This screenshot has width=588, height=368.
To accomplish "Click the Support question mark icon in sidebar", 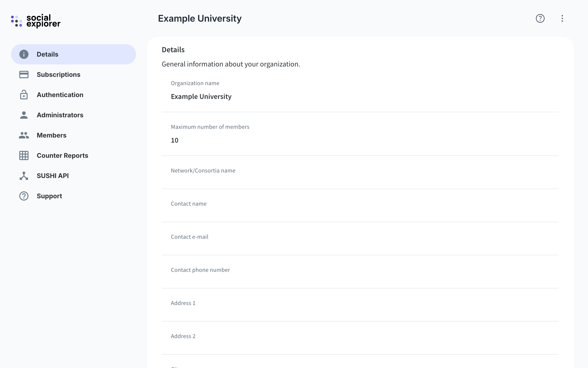I will pos(24,196).
